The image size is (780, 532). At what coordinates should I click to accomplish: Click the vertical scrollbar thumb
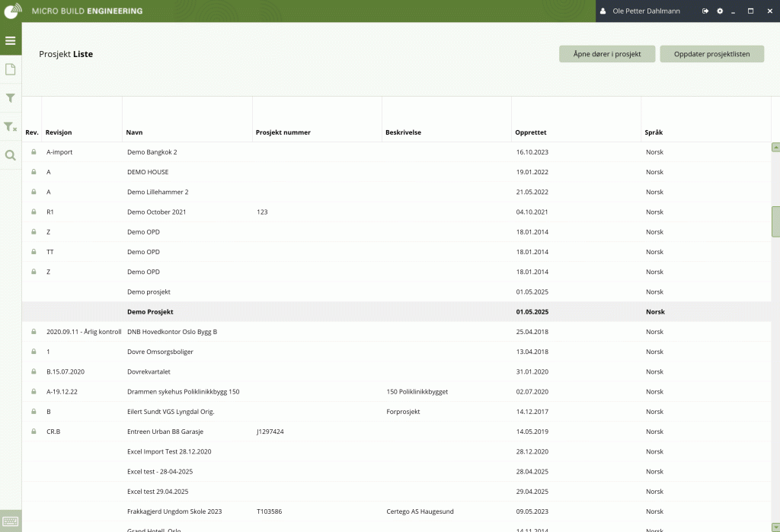point(775,221)
